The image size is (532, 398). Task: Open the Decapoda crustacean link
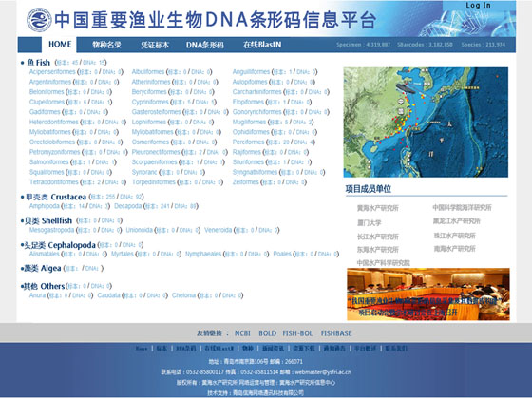(127, 206)
